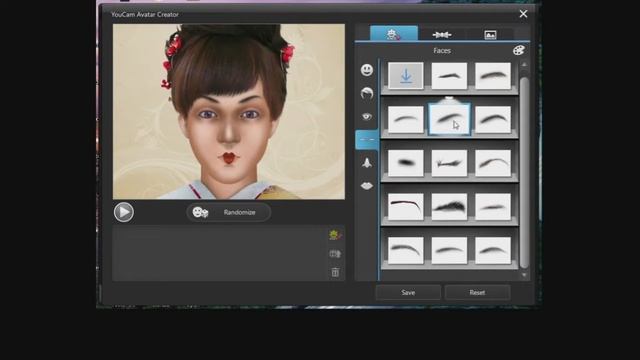This screenshot has width=640, height=360.
Task: Click the download more eyebrows thumbnail
Action: (x=406, y=76)
